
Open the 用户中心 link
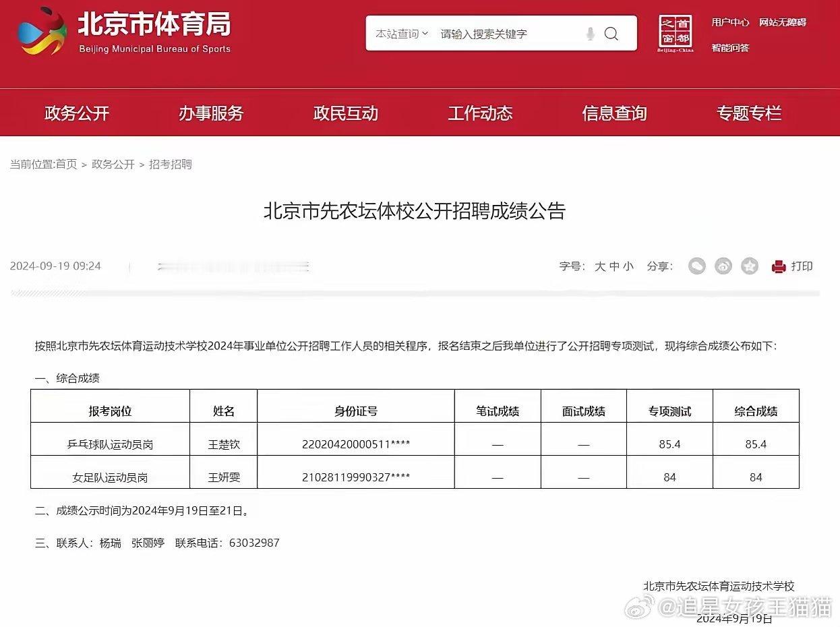[730, 22]
